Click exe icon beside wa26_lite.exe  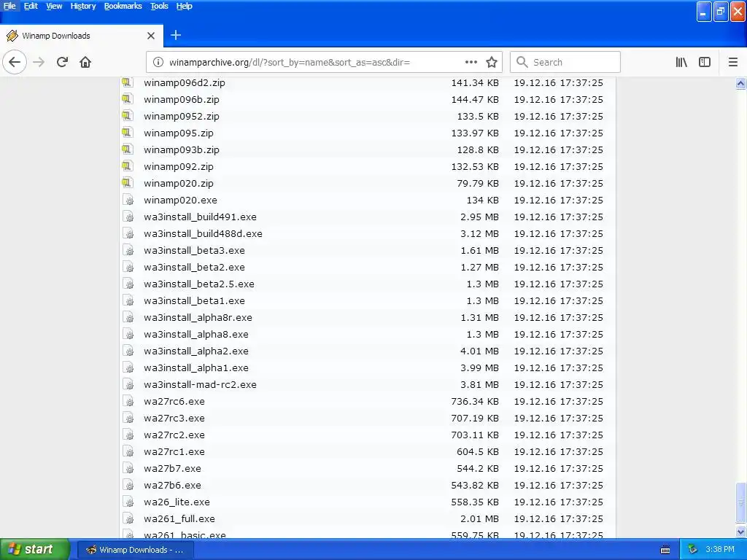pos(128,502)
